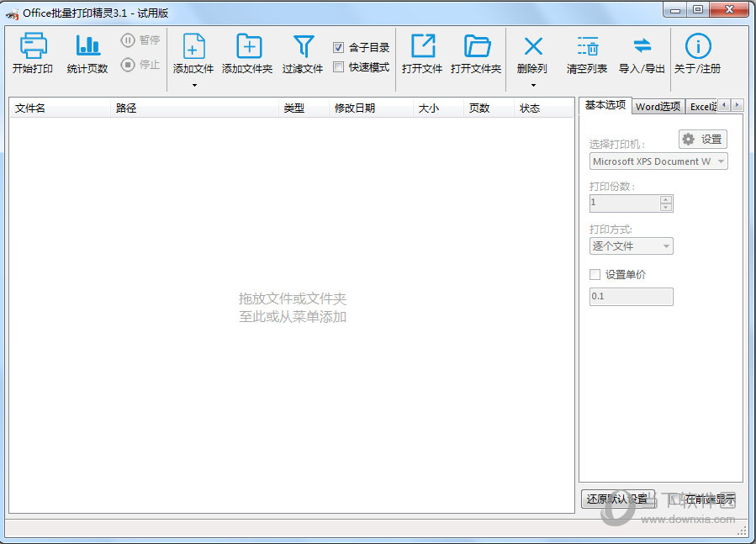
Task: Click the 打开文件夹 open-folder icon
Action: (477, 45)
